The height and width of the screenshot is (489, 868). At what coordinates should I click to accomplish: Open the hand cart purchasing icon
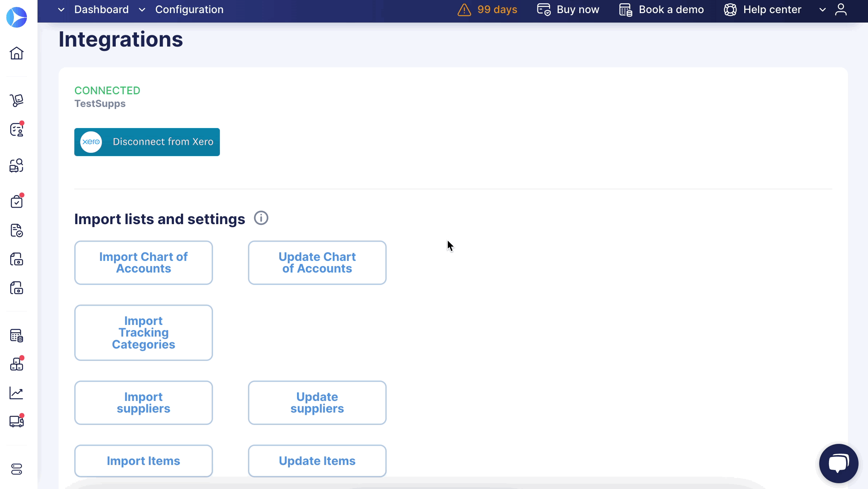click(16, 100)
